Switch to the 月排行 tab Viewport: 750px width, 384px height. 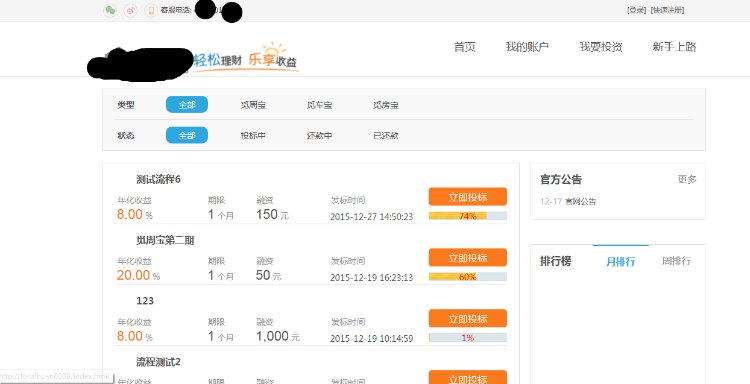pyautogui.click(x=620, y=262)
